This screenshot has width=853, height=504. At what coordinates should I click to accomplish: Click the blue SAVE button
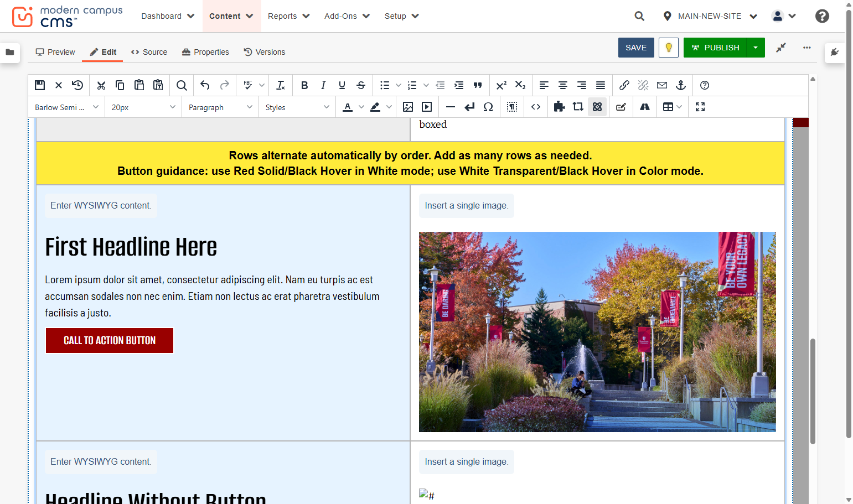tap(636, 48)
